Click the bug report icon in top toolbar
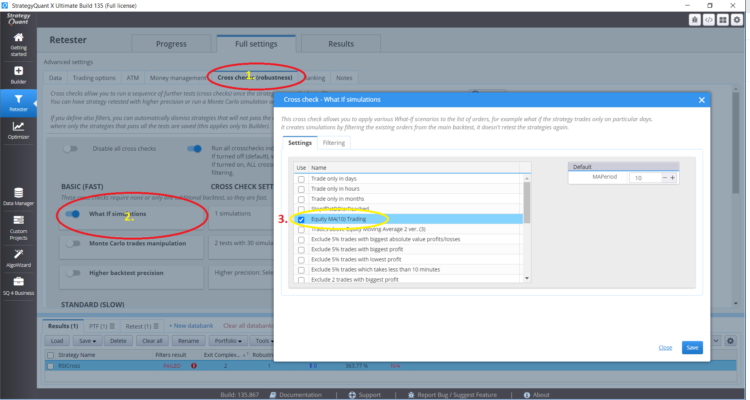The height and width of the screenshot is (400, 750). click(695, 20)
